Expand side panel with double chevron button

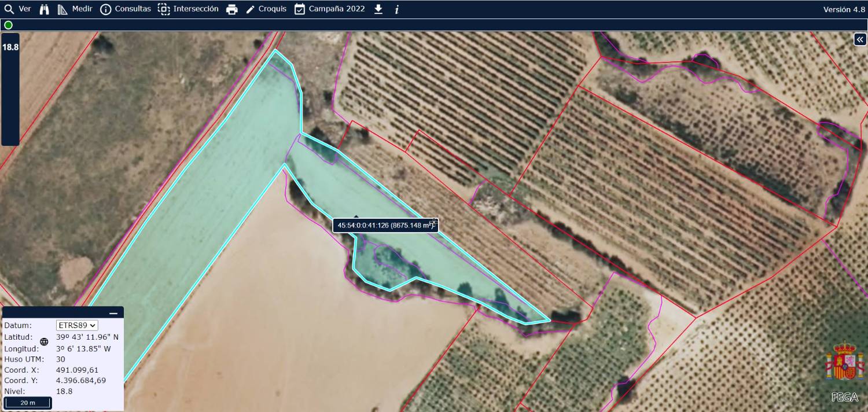tap(860, 39)
